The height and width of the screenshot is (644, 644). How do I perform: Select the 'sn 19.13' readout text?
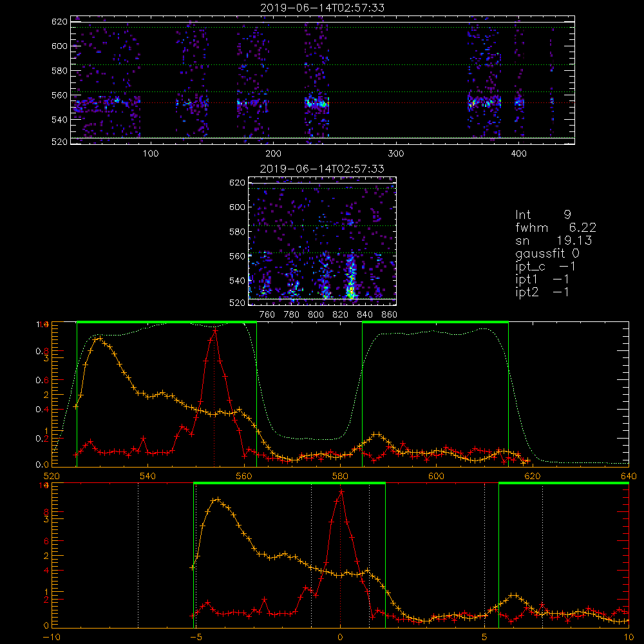pos(554,240)
